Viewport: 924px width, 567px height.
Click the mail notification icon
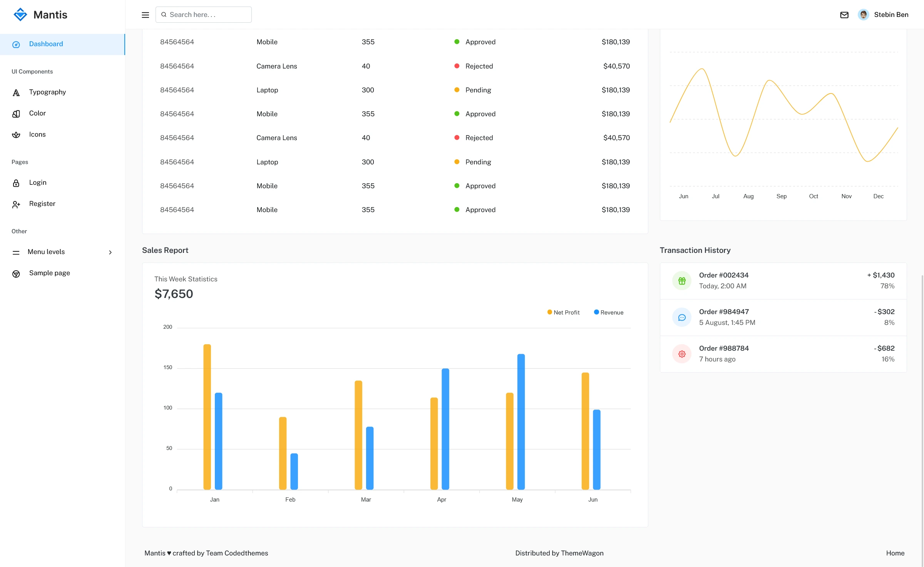[844, 15]
